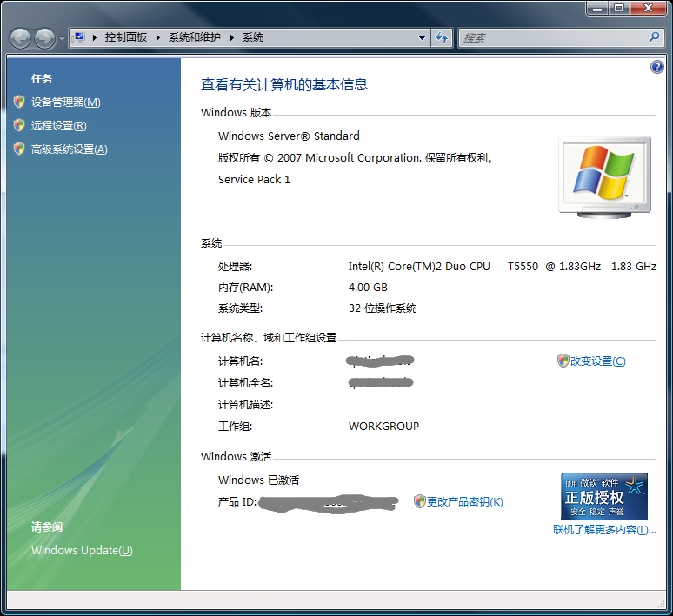Open the address bar history dropdown

[x=422, y=38]
